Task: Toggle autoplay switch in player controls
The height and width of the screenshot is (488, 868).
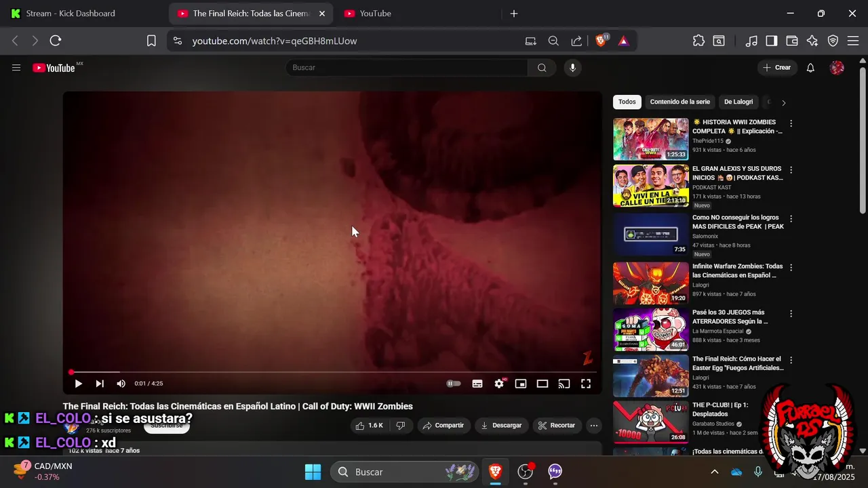Action: (454, 384)
